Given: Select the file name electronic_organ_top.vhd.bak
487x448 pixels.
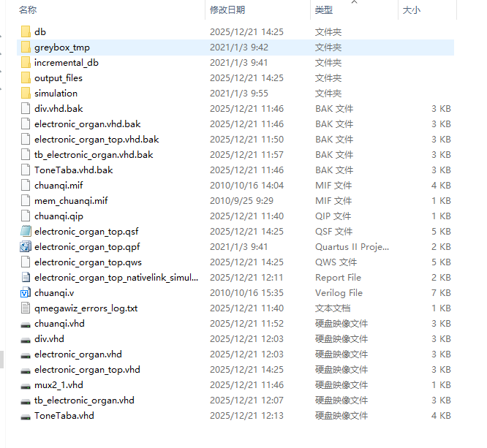Looking at the screenshot, I should 97,140.
